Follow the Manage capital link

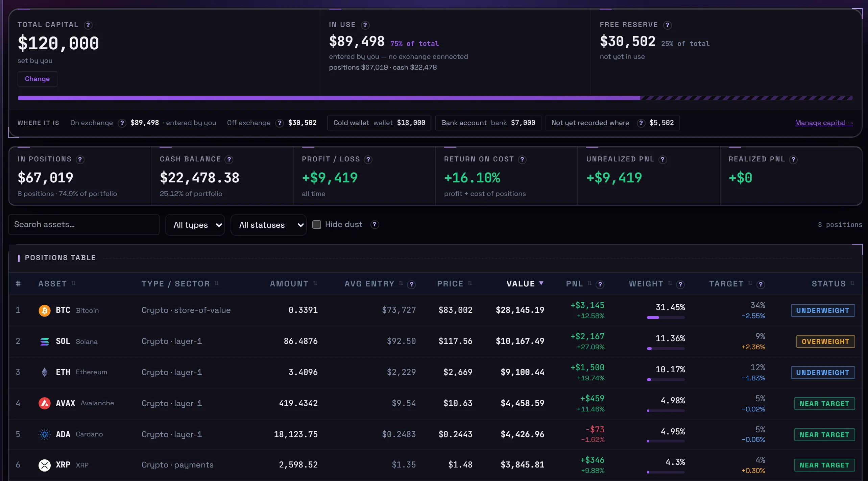tap(824, 123)
